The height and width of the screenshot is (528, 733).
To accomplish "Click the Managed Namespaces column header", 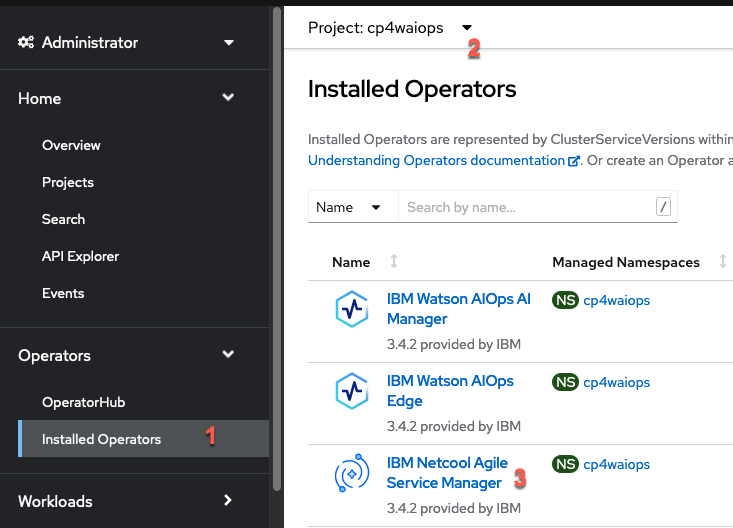I will pos(626,262).
